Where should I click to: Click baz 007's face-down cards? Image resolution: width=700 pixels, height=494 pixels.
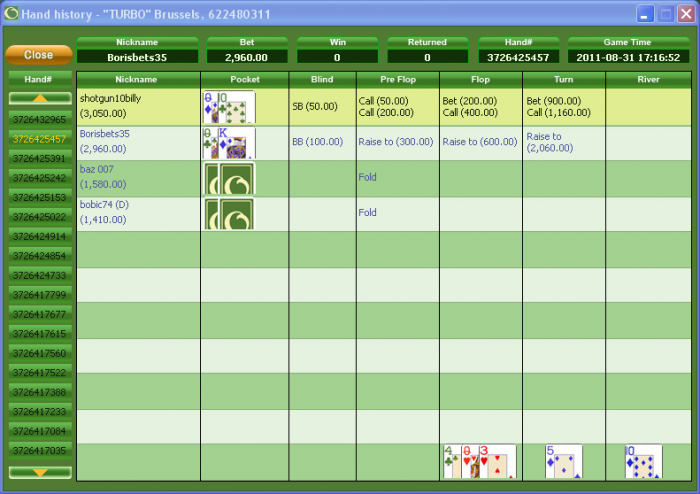click(x=229, y=178)
